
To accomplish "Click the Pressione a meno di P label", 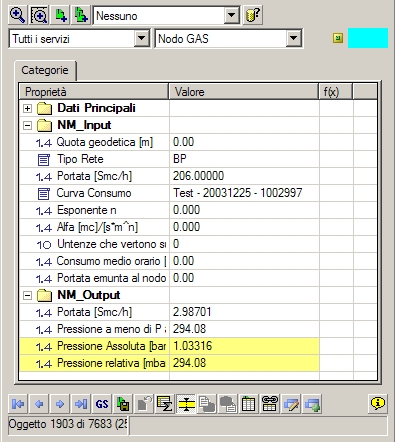I will tap(112, 329).
